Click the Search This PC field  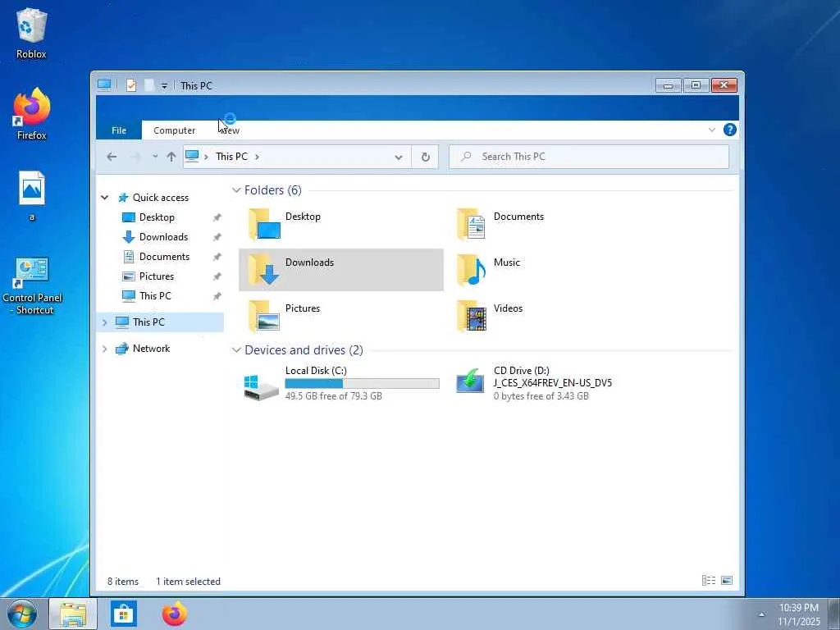[x=588, y=157]
